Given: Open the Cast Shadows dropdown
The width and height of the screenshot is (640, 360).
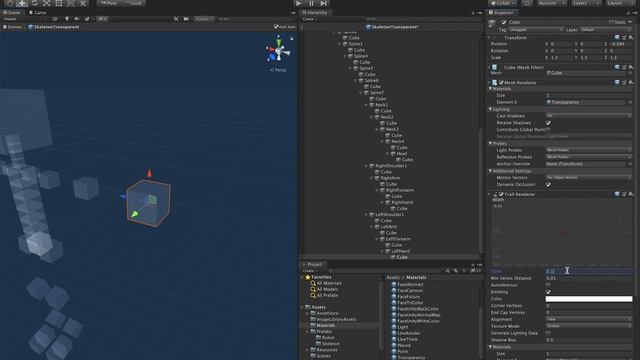Looking at the screenshot, I should (x=589, y=116).
